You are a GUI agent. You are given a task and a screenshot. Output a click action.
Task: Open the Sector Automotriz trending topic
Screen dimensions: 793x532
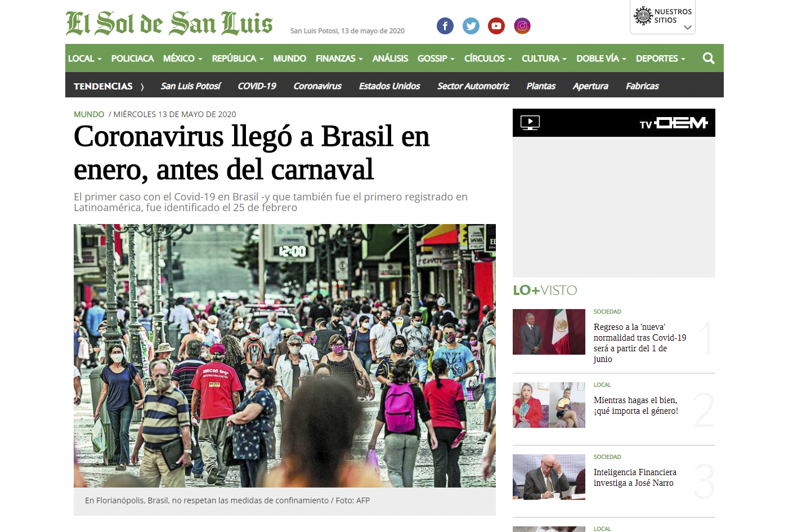(x=473, y=86)
